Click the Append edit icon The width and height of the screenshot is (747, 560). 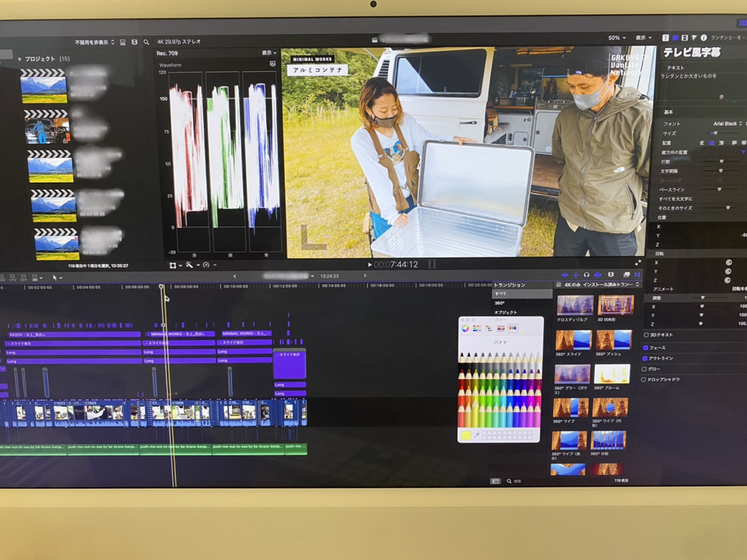(x=23, y=278)
